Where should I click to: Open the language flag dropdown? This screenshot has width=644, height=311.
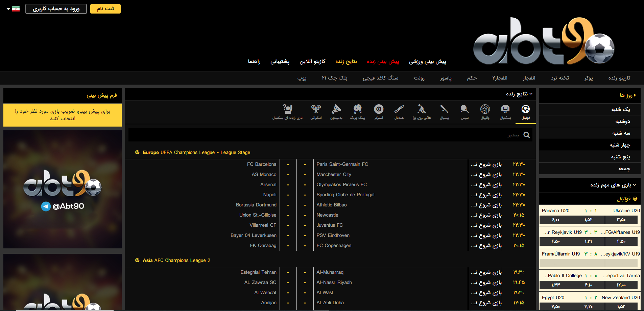[x=13, y=9]
